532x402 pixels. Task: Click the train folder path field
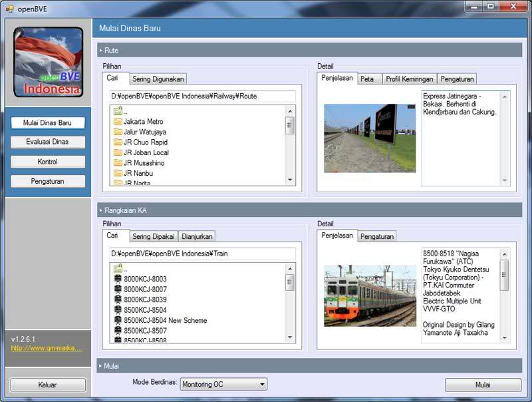coord(203,254)
